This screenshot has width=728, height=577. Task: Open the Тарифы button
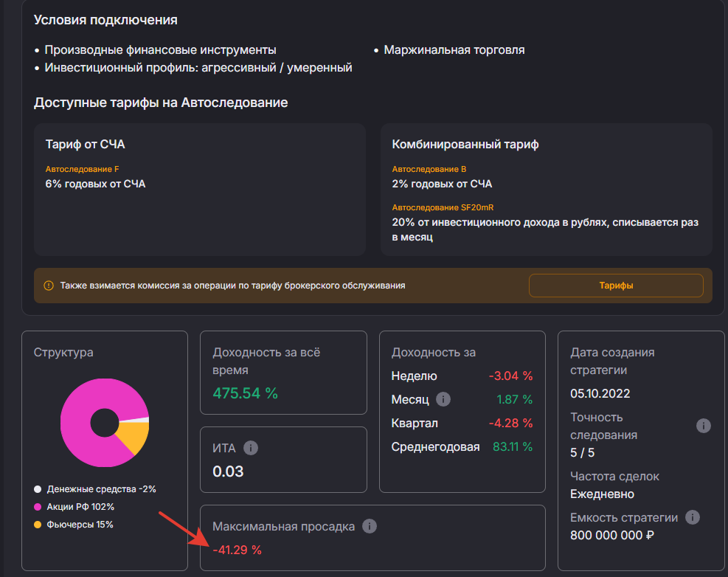[x=616, y=286]
